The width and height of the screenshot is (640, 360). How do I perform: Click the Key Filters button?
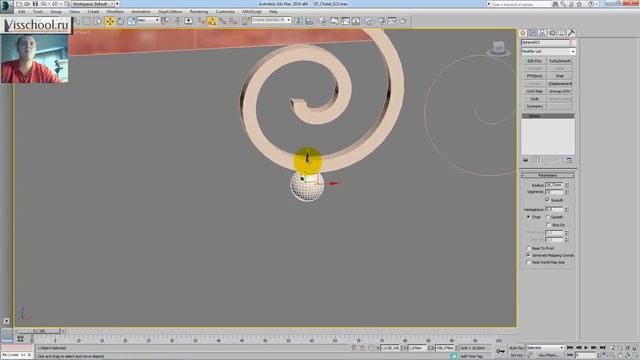click(x=548, y=356)
